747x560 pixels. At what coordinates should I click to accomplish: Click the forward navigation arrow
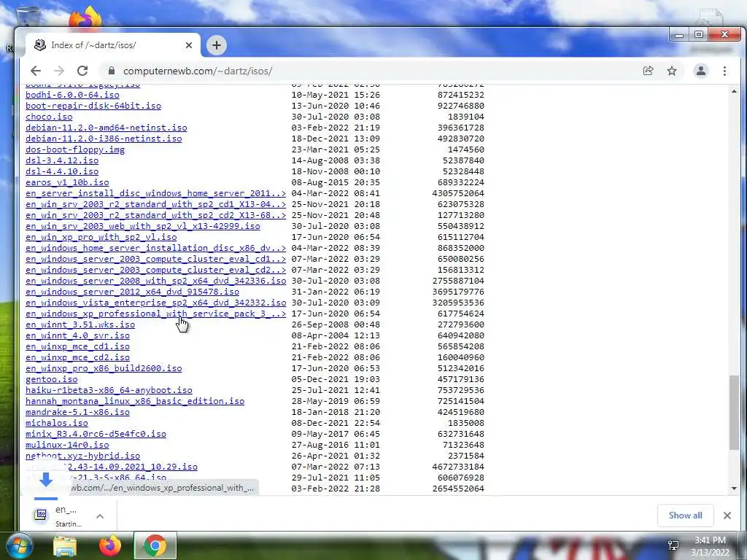click(x=59, y=71)
